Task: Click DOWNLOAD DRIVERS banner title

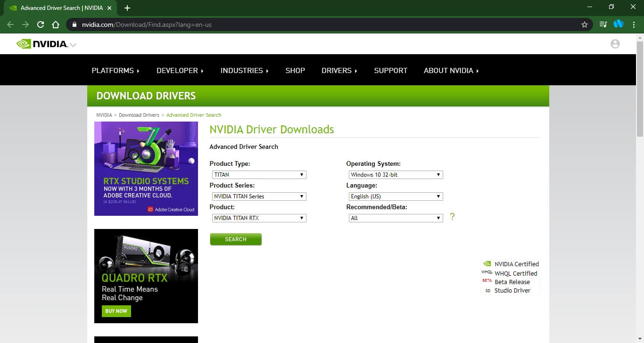Action: (x=146, y=96)
